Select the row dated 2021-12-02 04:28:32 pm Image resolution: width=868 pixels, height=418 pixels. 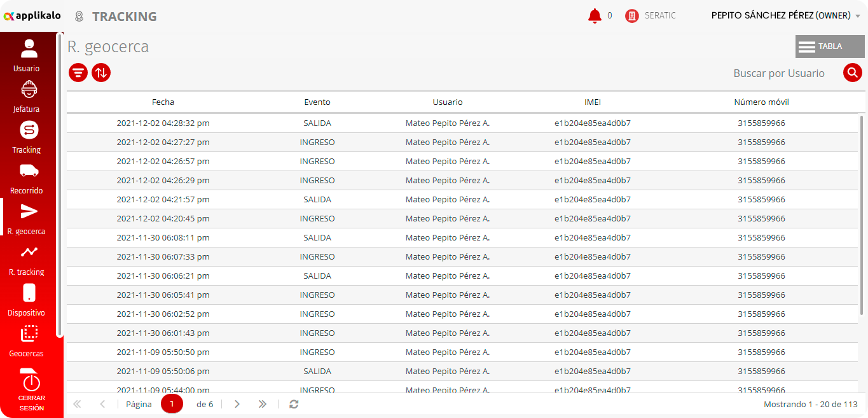coord(462,123)
